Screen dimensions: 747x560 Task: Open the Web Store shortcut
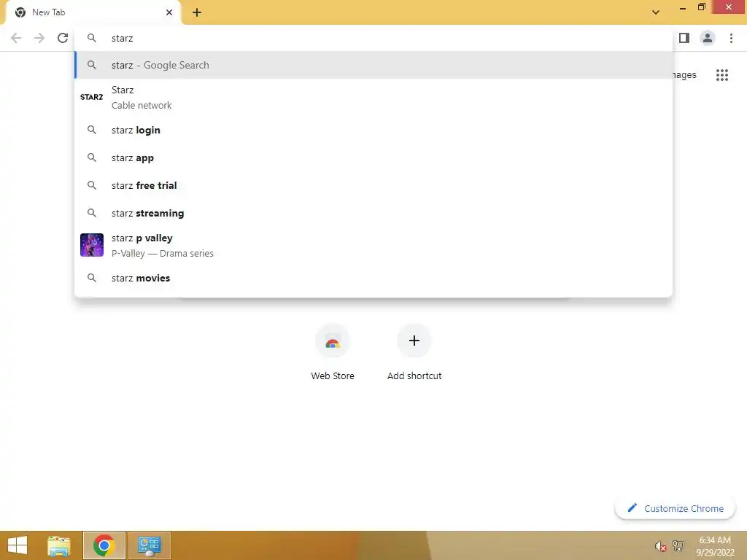(333, 352)
